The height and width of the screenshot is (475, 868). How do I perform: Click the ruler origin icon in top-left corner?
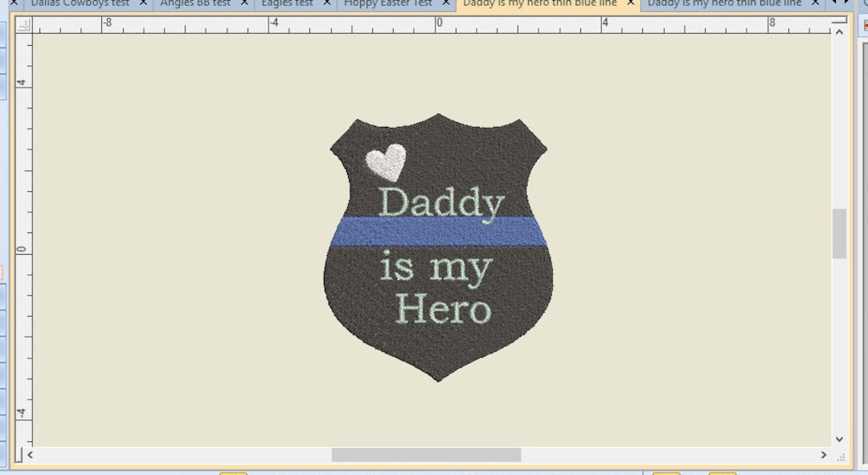(x=23, y=23)
